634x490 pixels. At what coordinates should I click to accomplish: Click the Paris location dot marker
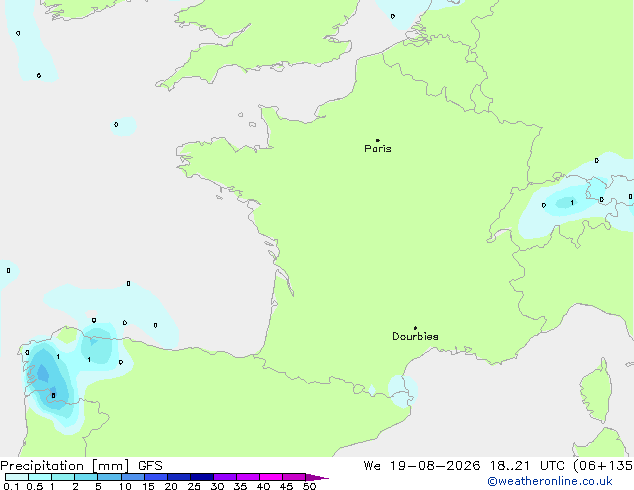(378, 140)
